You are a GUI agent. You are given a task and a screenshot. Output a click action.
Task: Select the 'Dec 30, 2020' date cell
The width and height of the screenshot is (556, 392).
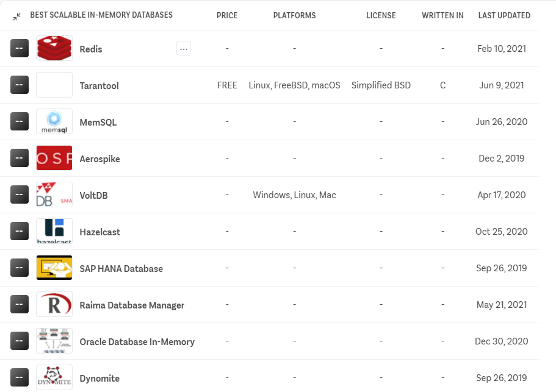502,341
